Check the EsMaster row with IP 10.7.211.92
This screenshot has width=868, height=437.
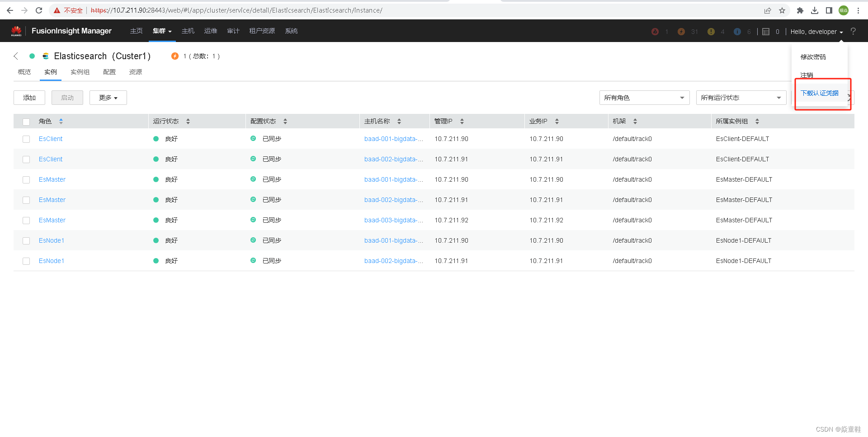click(26, 221)
